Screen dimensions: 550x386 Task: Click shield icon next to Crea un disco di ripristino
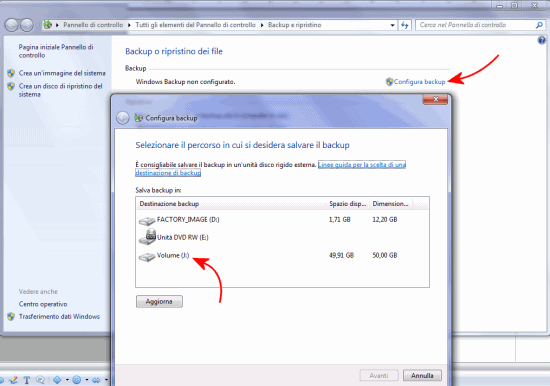coord(11,86)
